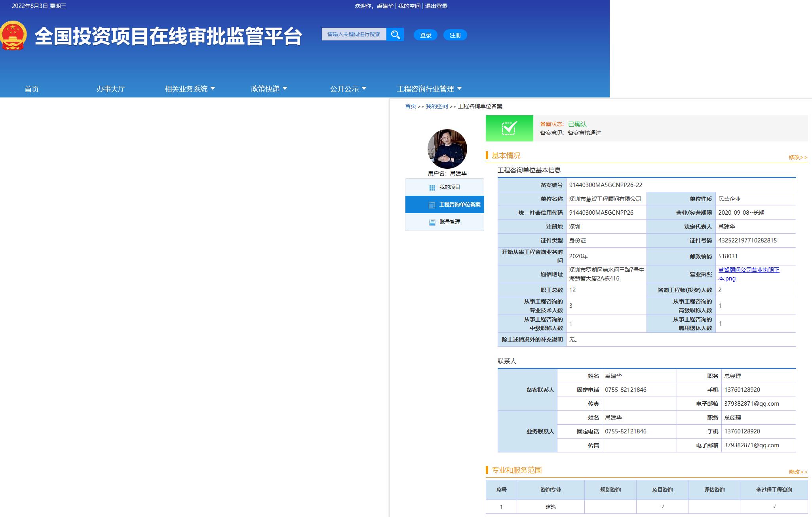Select 首页 in the navigation bar
812x517 pixels.
click(x=32, y=89)
